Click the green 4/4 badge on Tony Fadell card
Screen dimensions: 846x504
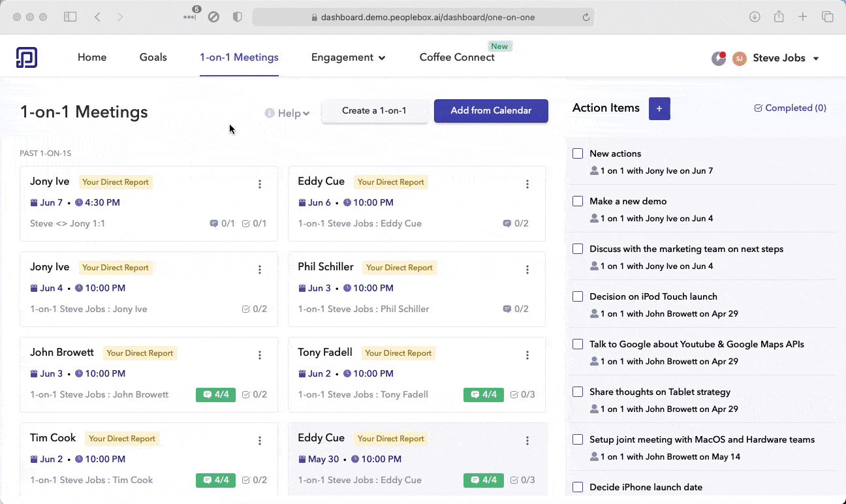point(484,394)
